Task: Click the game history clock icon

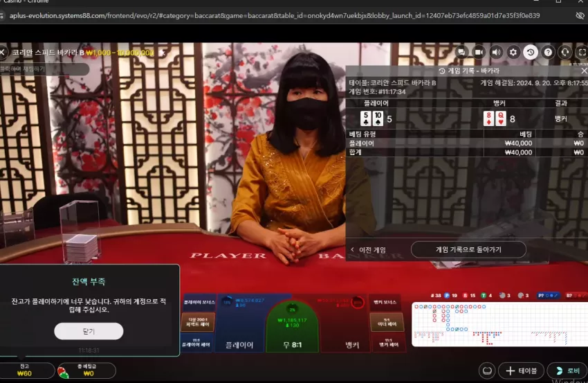Action: tap(531, 52)
